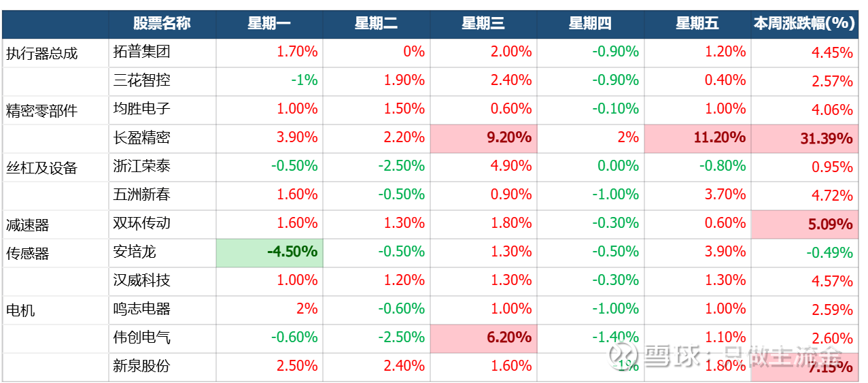Select the green highlighted -4.50% cell
Image resolution: width=868 pixels, height=383 pixels.
269,252
